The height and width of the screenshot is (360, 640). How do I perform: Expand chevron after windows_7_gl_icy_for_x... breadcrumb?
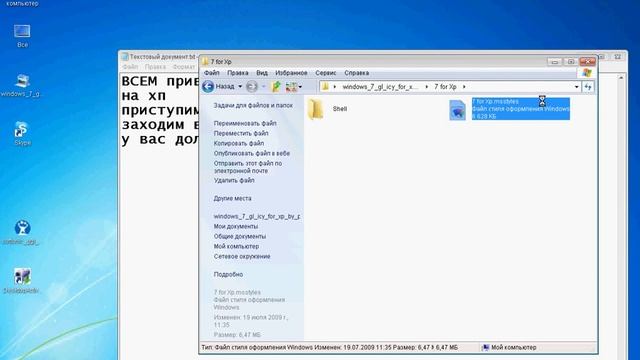[x=427, y=87]
